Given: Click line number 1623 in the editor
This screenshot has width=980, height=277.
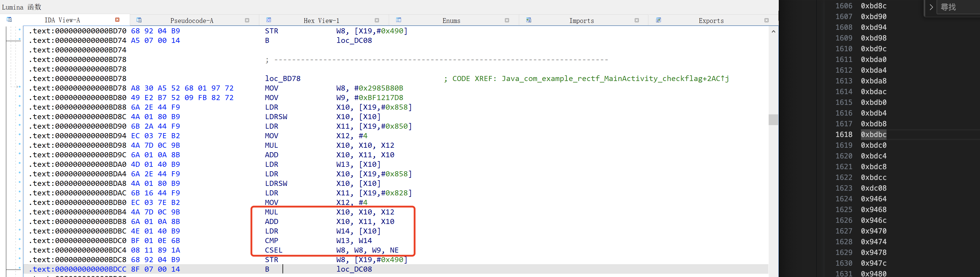Looking at the screenshot, I should (x=843, y=188).
